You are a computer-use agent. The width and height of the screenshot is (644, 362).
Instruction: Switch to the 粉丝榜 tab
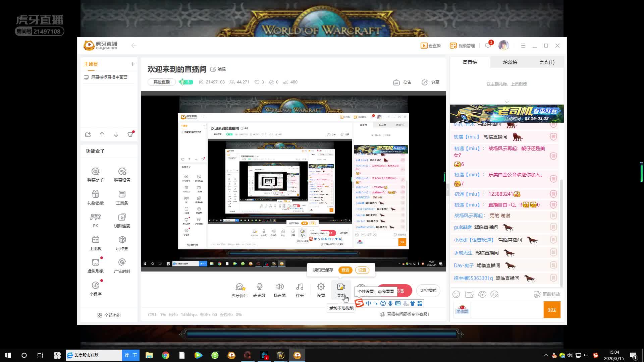pyautogui.click(x=510, y=62)
